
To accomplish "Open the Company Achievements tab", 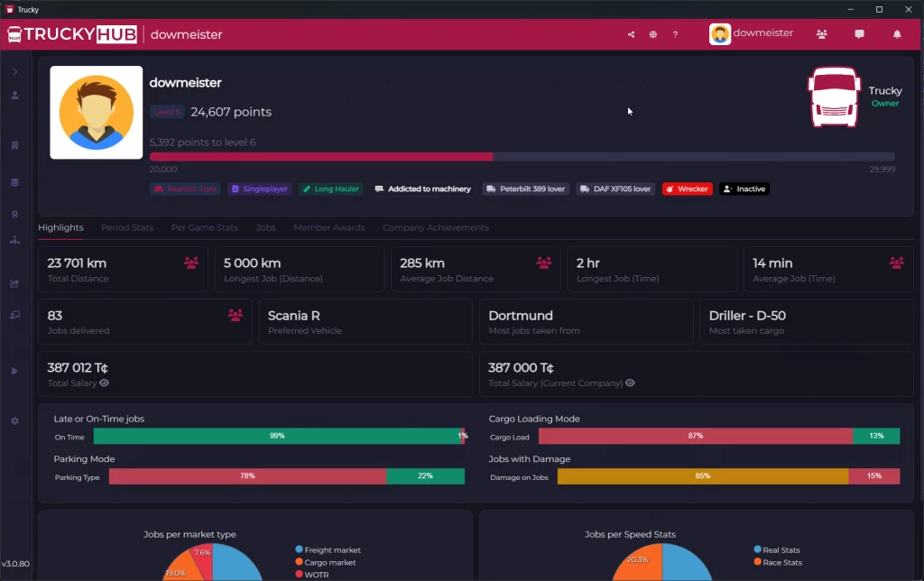I will pyautogui.click(x=435, y=227).
